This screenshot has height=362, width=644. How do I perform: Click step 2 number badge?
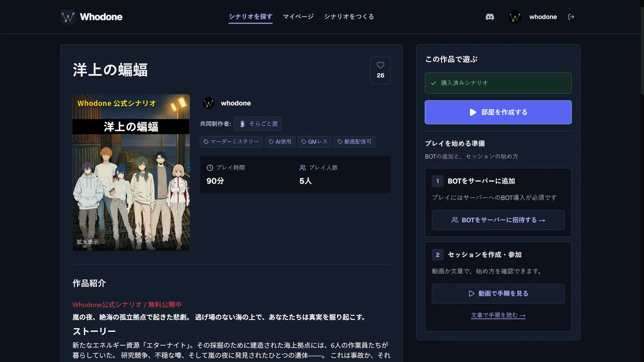(x=437, y=255)
